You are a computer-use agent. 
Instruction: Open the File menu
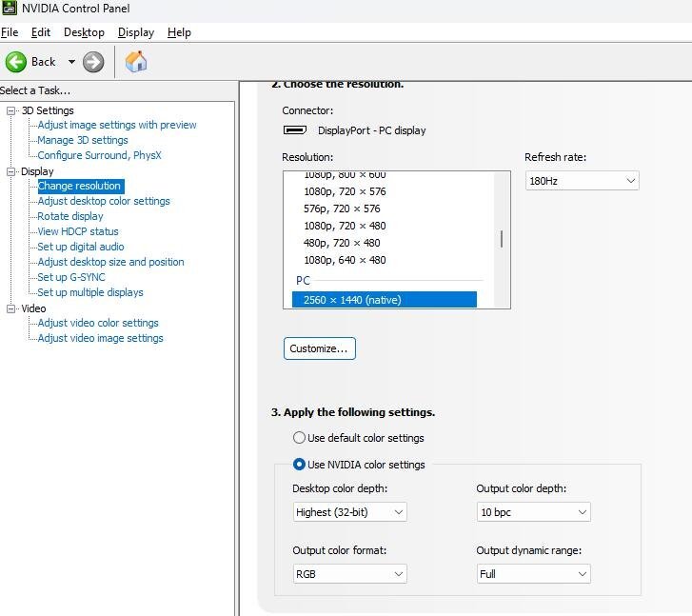tap(10, 32)
